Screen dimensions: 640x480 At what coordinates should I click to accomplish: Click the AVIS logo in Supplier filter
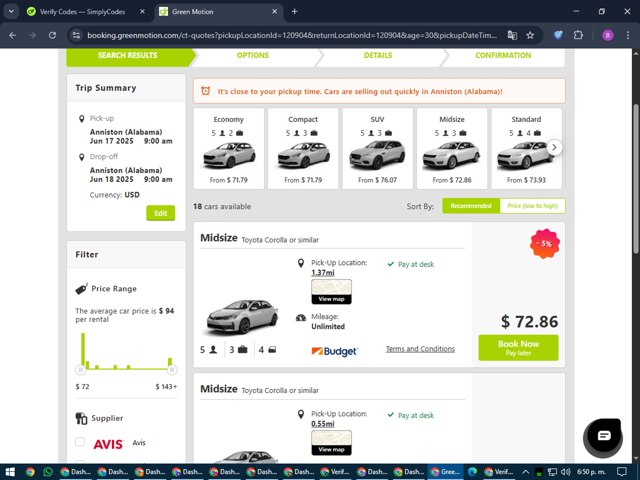click(x=108, y=444)
